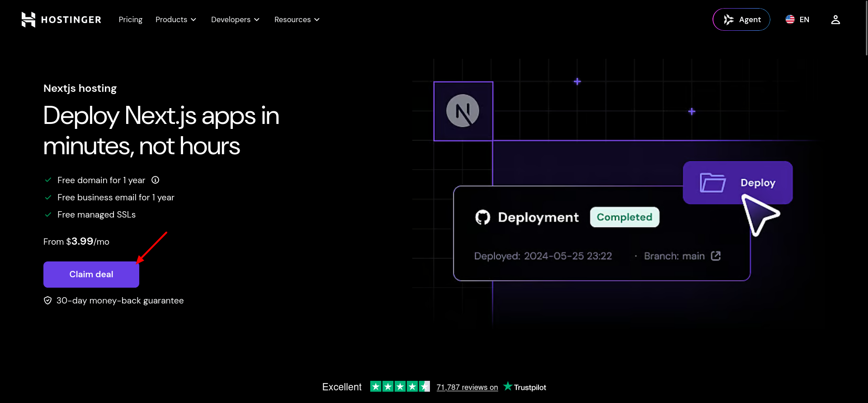
Task: Click the Trustpilot star rating
Action: (x=400, y=387)
